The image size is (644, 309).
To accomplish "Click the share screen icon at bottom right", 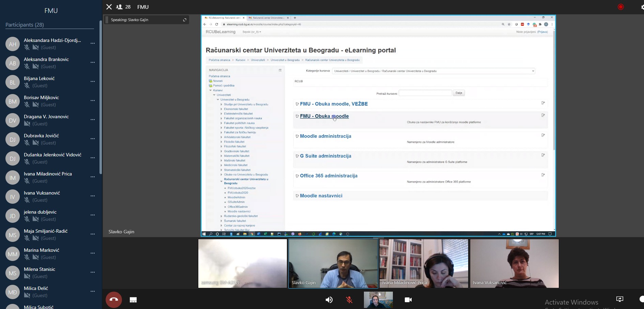I will coord(620,299).
